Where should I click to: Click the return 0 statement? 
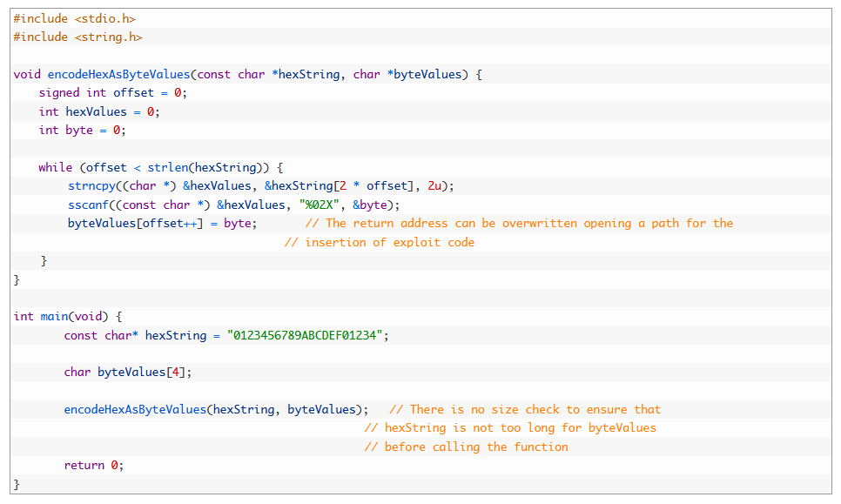(94, 466)
